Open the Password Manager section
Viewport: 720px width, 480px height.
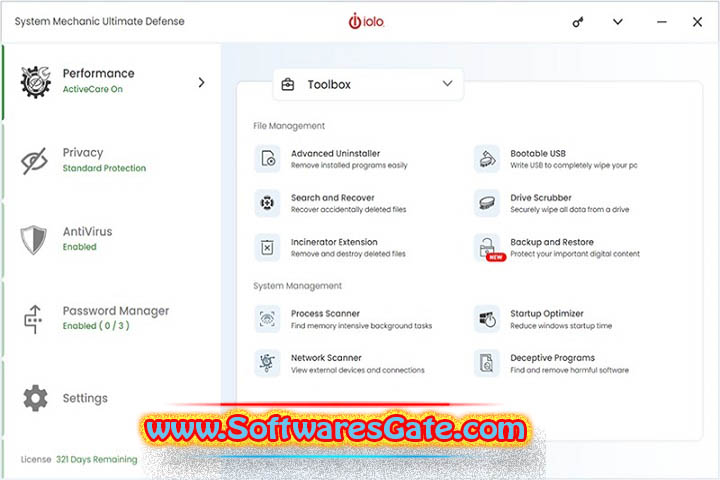click(112, 318)
